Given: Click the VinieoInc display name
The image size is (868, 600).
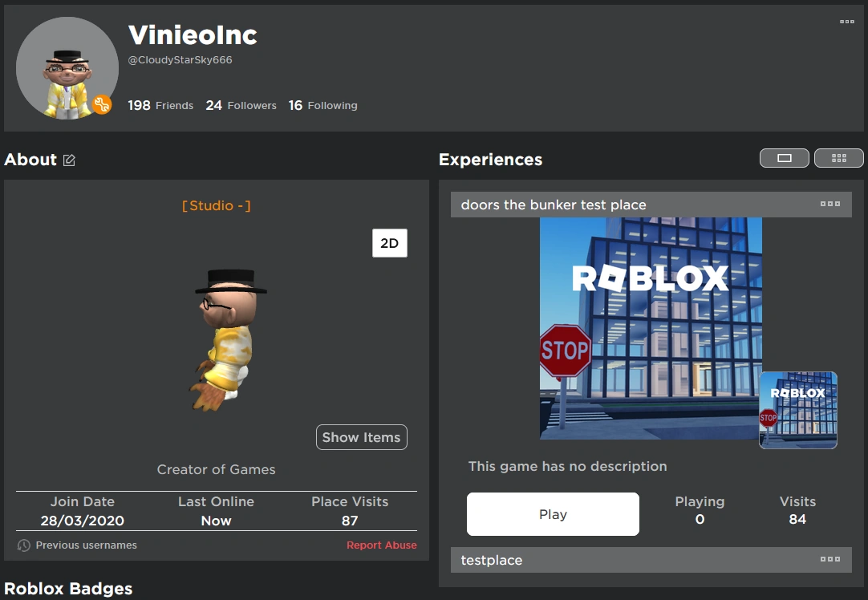Looking at the screenshot, I should click(193, 35).
